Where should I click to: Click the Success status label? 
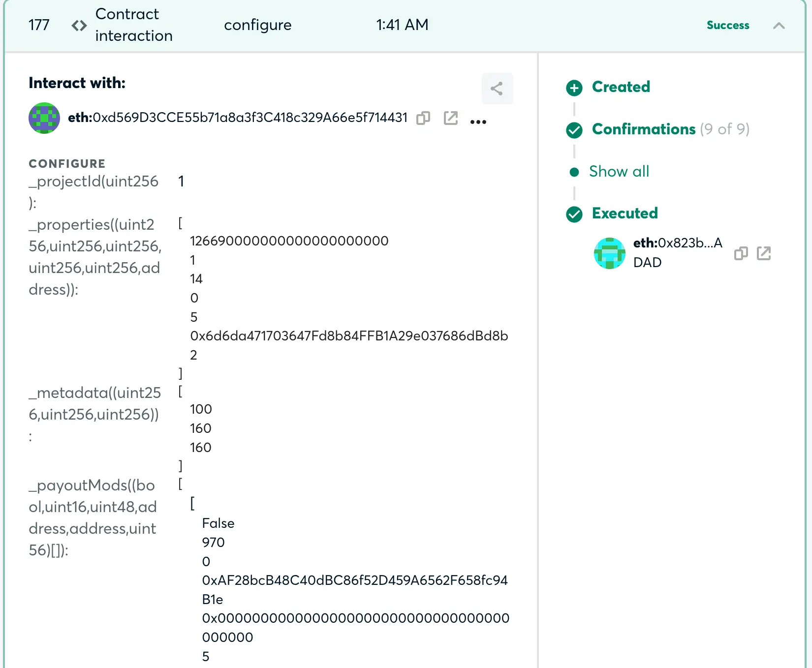point(727,25)
